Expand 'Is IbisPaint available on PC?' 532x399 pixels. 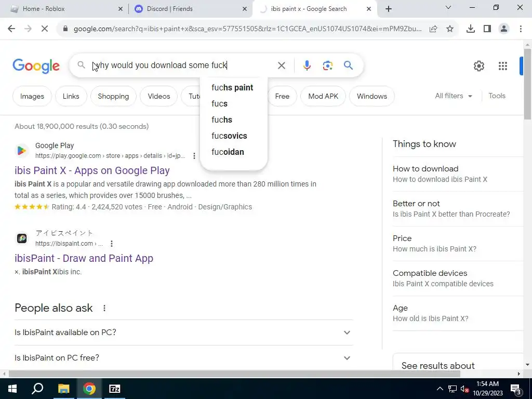(183, 332)
